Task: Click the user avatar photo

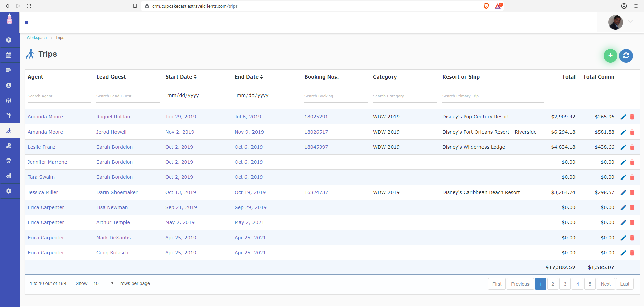Action: pos(615,22)
